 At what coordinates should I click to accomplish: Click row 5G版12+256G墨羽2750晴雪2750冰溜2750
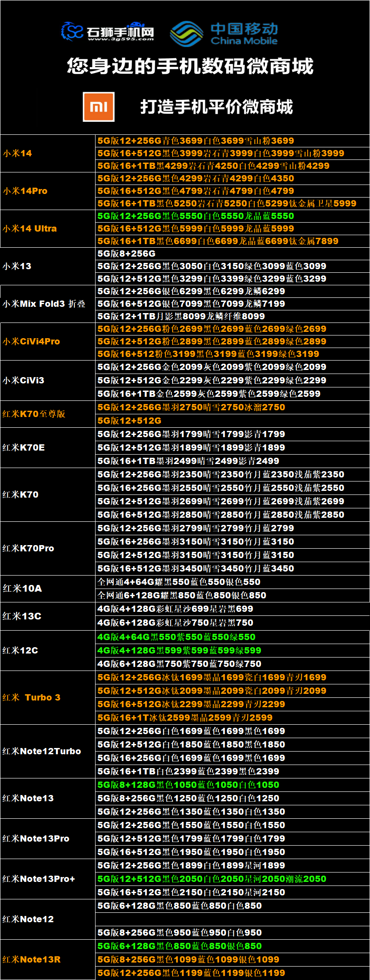(232, 407)
